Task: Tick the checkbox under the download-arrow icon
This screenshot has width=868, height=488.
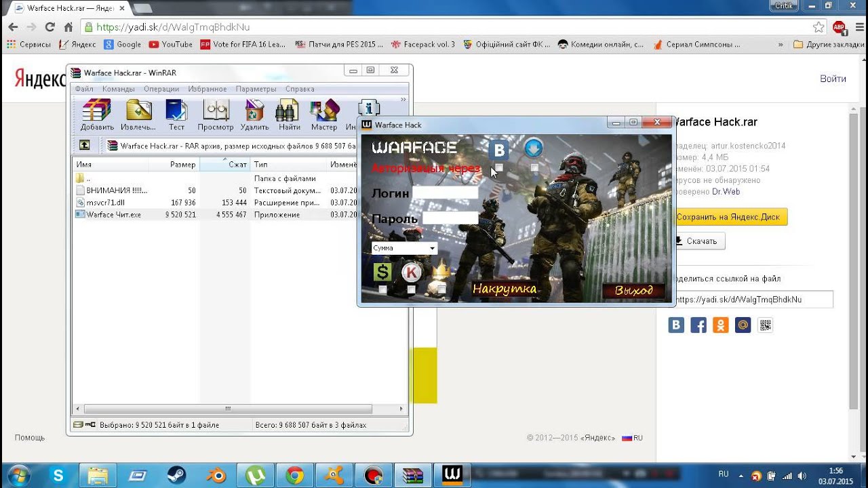Action: tap(534, 167)
